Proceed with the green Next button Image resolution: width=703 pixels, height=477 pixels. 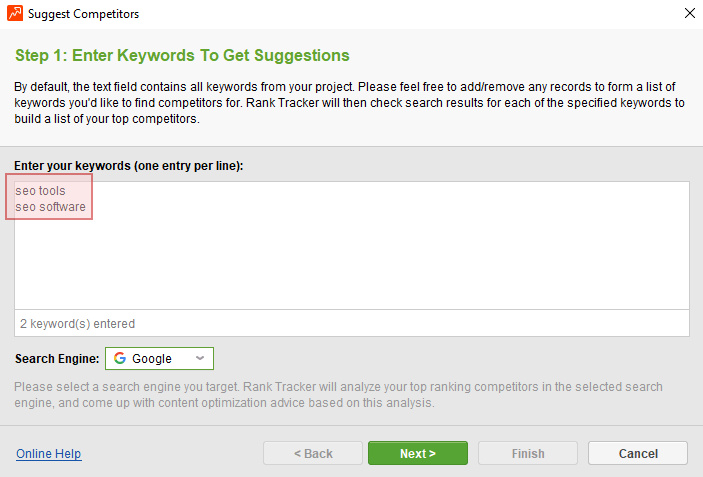pos(418,453)
